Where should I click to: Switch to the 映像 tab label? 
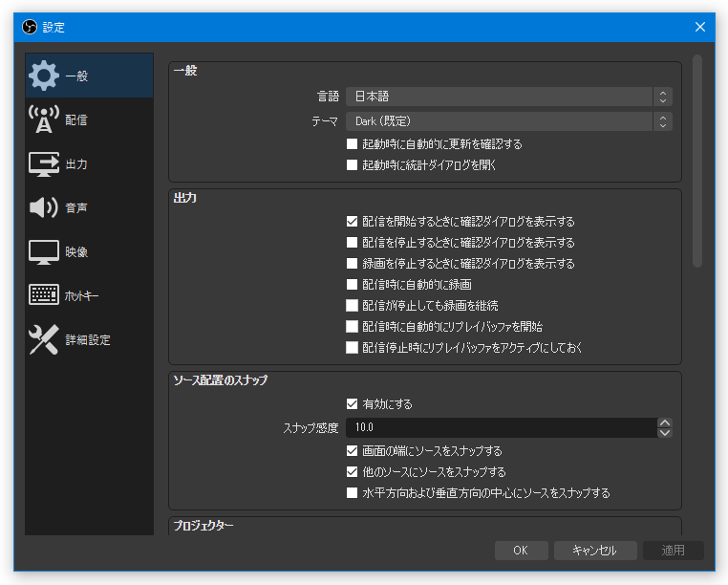click(76, 251)
